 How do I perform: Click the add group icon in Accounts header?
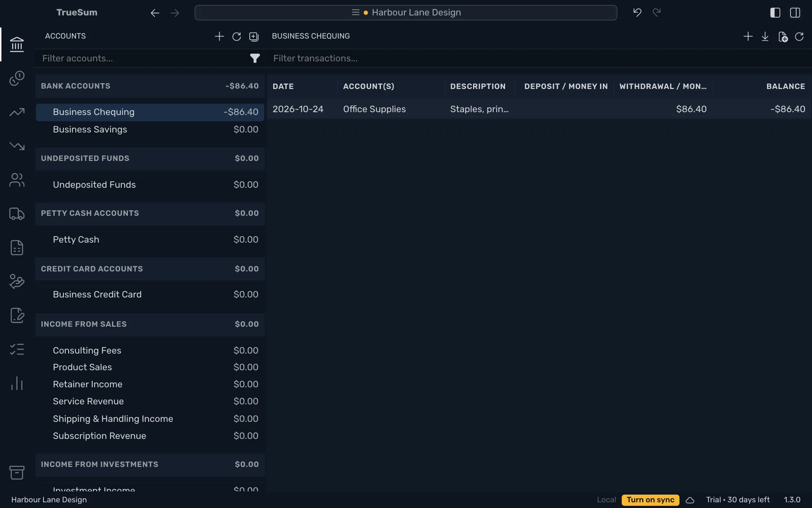click(254, 37)
